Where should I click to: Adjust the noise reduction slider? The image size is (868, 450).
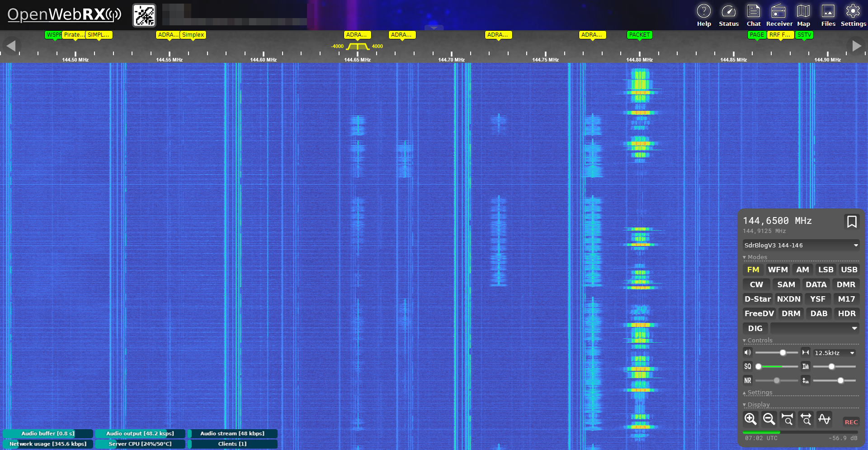(x=777, y=380)
